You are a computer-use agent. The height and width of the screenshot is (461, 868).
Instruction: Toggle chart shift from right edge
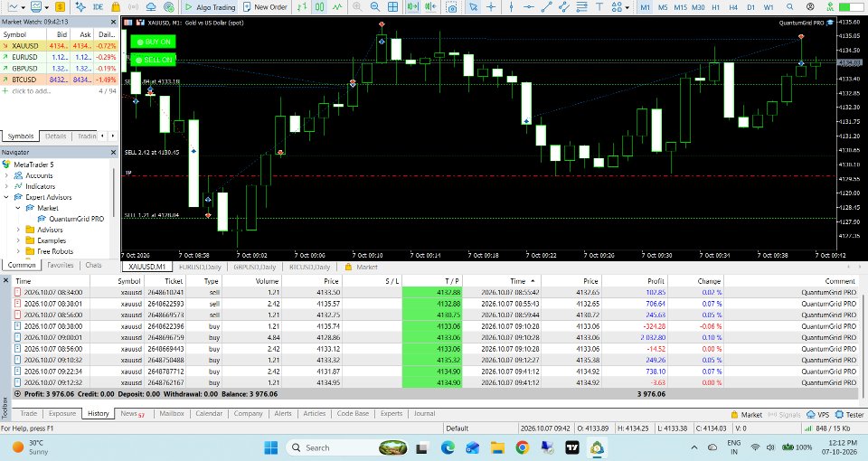click(430, 6)
